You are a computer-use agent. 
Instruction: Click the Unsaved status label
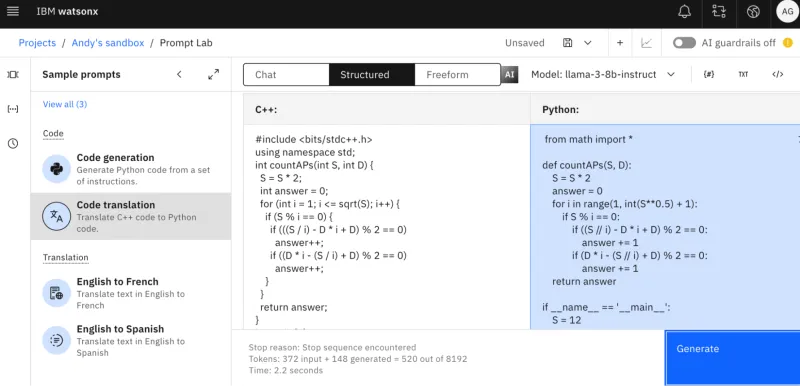click(524, 43)
